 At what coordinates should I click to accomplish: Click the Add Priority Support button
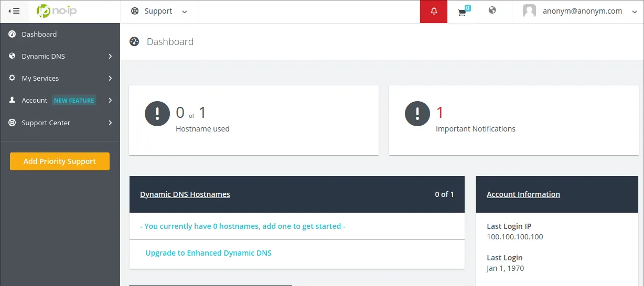[60, 161]
